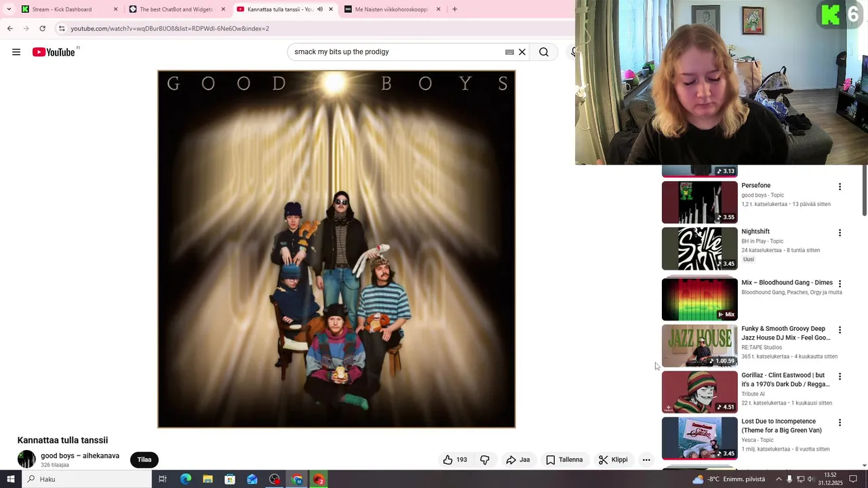Open the notification center icon
Screen dimensions: 868x488
click(x=853, y=479)
